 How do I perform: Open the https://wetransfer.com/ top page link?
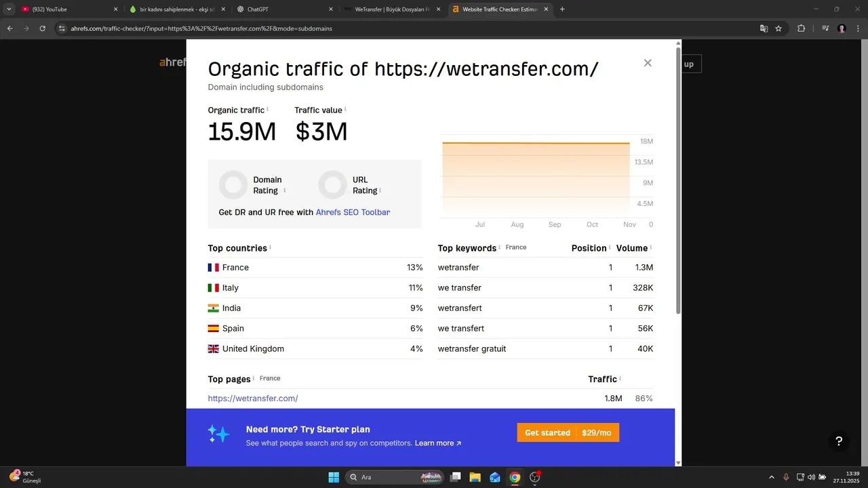click(x=253, y=399)
